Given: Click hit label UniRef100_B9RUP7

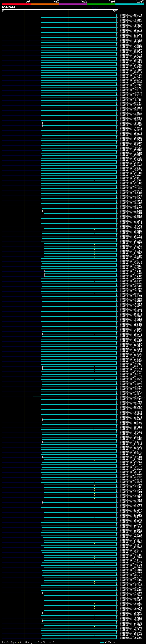Looking at the screenshot, I should [x=131, y=50].
